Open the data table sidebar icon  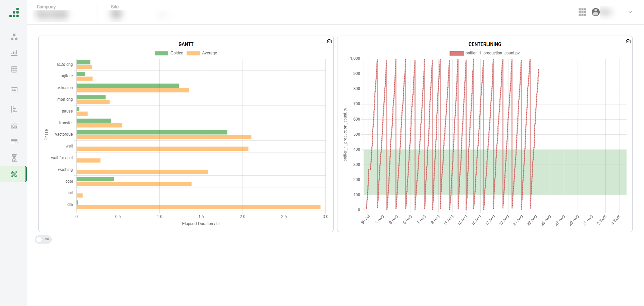(x=14, y=142)
